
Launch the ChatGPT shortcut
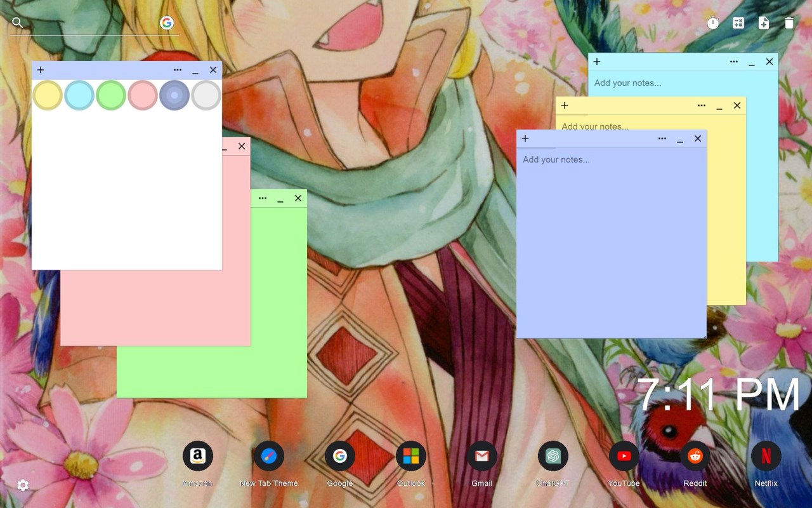click(553, 456)
